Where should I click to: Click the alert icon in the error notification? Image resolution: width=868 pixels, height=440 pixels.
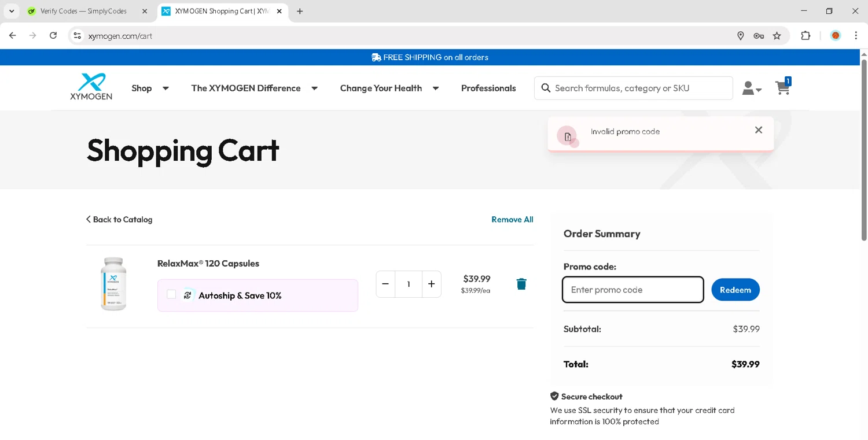click(x=568, y=136)
